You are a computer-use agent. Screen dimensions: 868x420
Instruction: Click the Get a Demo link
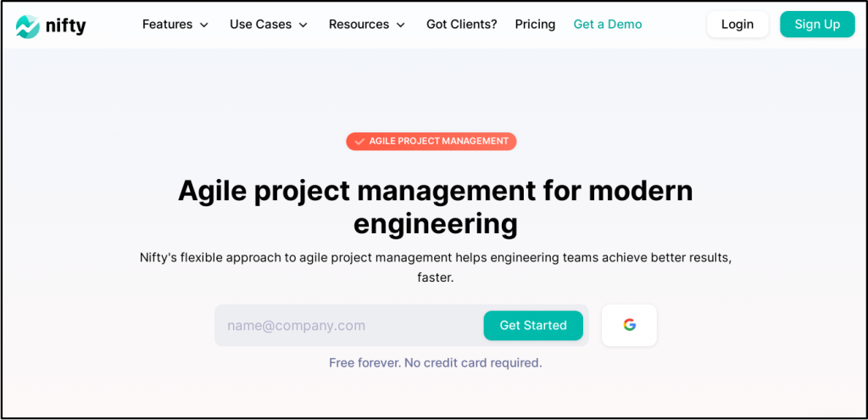pyautogui.click(x=608, y=25)
